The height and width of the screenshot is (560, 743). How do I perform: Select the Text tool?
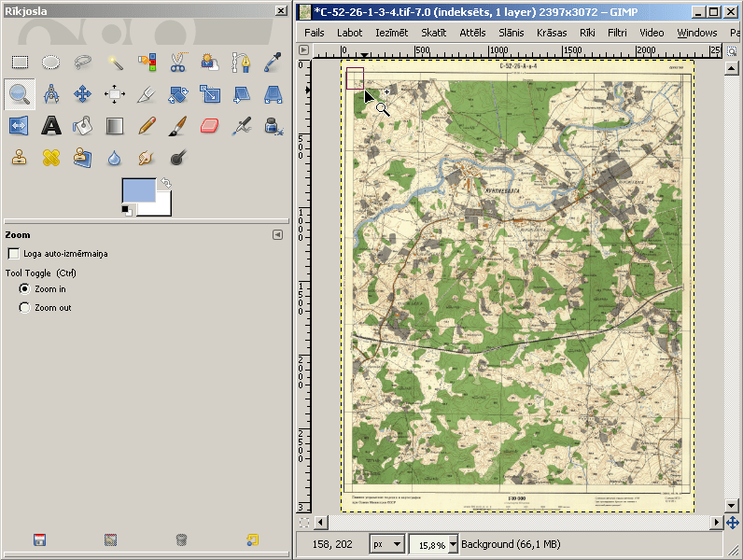click(50, 126)
